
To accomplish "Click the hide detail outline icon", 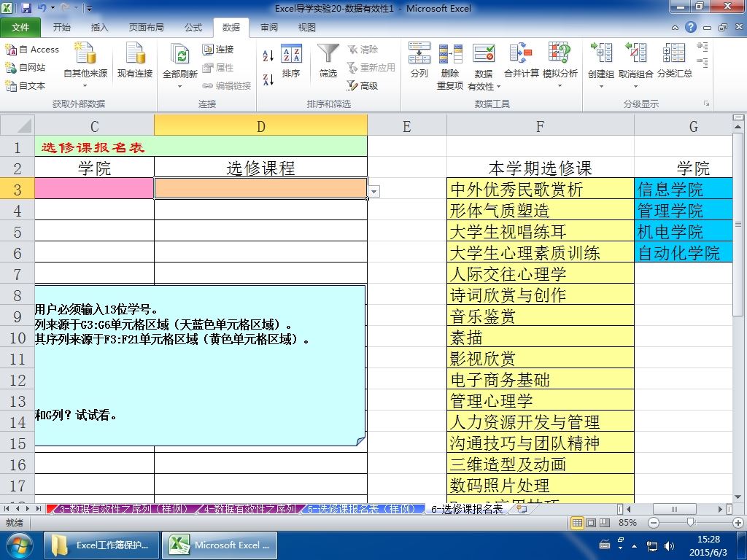I will point(702,63).
